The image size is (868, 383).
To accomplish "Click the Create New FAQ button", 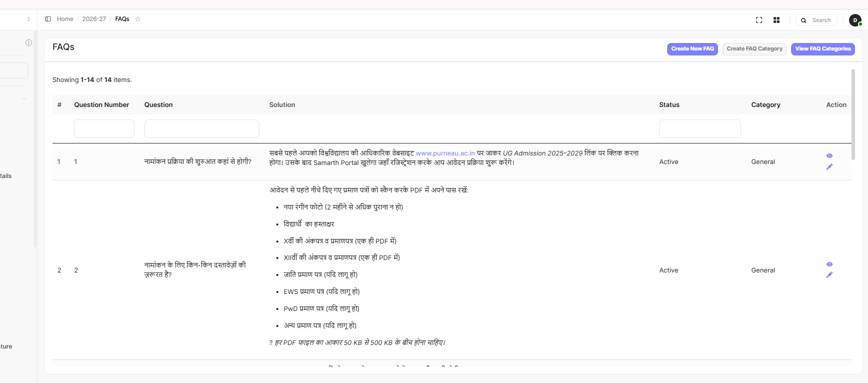I will [692, 49].
